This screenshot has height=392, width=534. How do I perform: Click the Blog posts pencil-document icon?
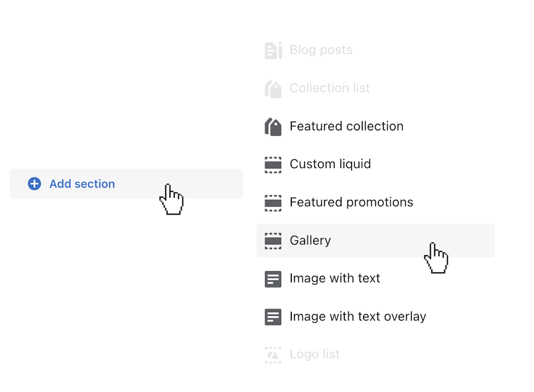coord(273,50)
